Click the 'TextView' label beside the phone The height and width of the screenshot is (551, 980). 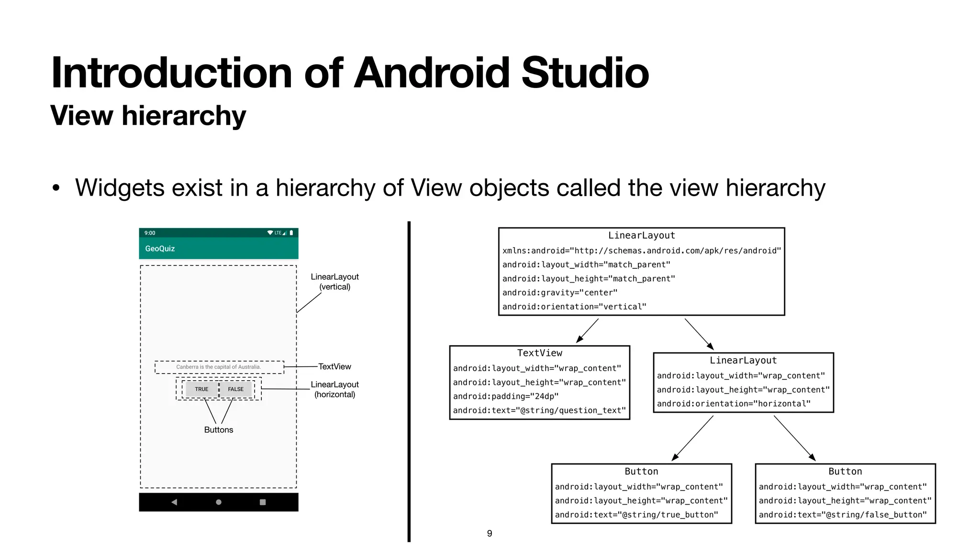point(334,366)
